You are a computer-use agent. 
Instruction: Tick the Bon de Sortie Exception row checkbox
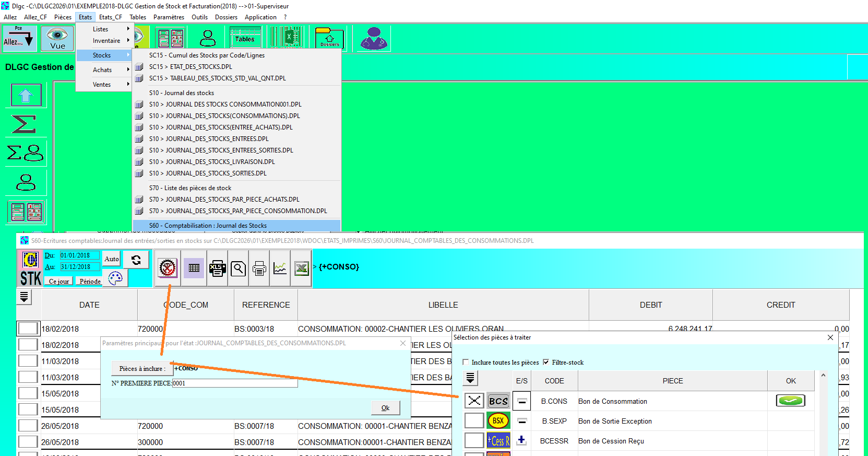pos(474,420)
